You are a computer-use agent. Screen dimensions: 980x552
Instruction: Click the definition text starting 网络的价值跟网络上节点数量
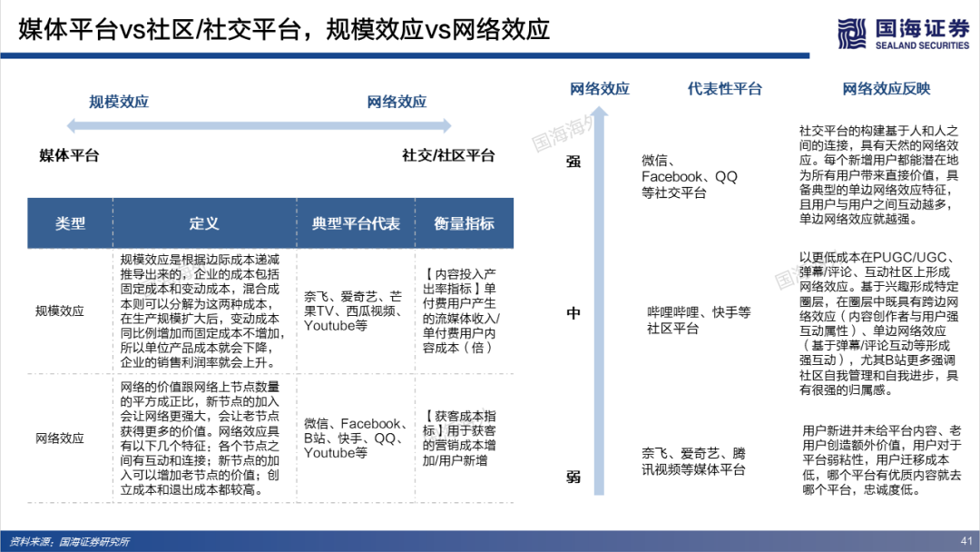point(200,439)
